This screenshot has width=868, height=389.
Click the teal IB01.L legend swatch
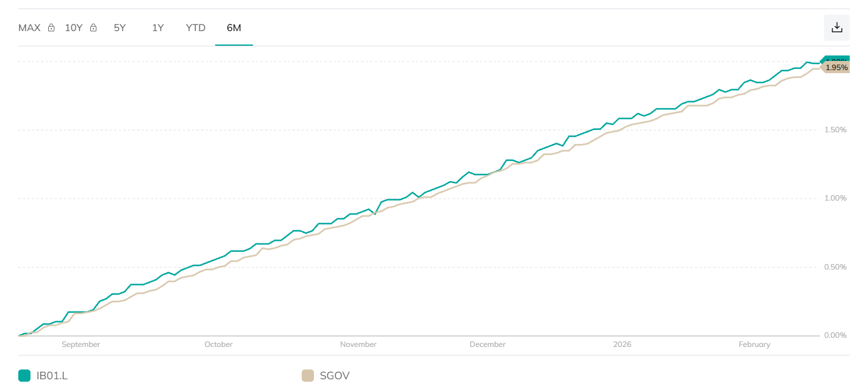pos(24,376)
